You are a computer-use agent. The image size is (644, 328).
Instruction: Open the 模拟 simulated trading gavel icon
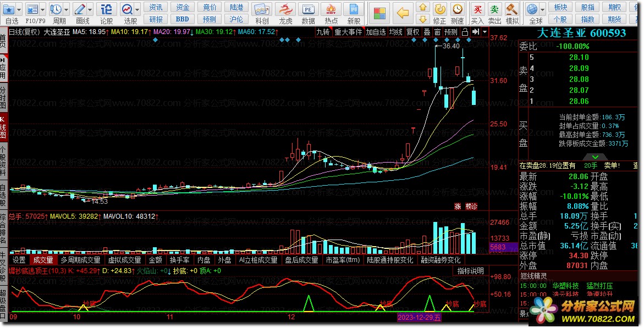[x=512, y=9]
